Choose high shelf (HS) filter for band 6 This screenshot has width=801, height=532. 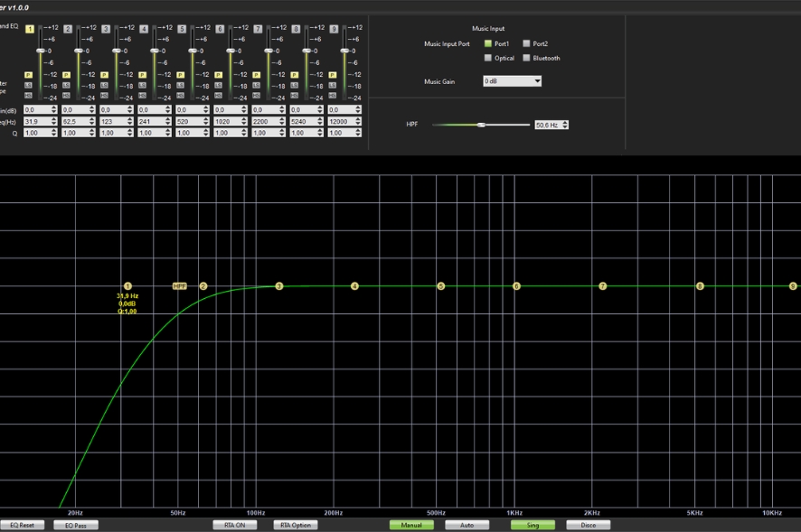(x=220, y=95)
